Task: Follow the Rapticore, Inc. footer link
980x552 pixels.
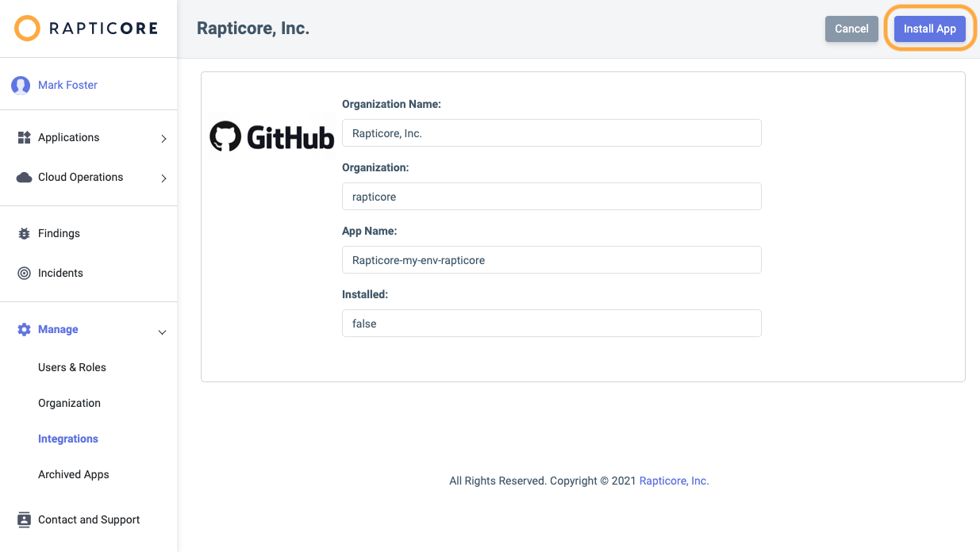Action: click(674, 481)
